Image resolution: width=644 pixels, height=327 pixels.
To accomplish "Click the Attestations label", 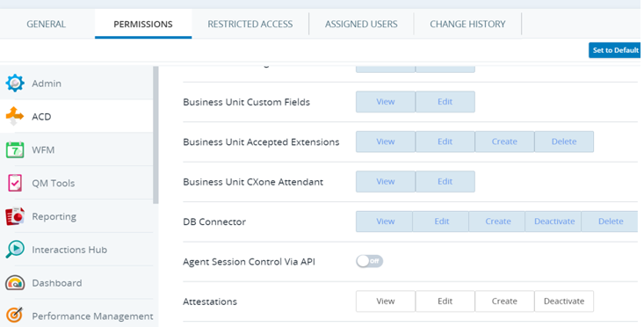I will tap(210, 302).
